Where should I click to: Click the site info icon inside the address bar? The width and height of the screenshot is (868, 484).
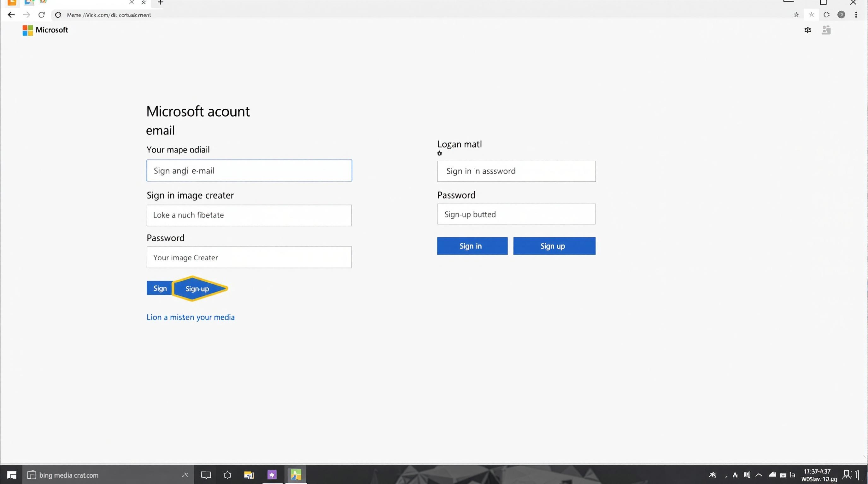pos(58,15)
